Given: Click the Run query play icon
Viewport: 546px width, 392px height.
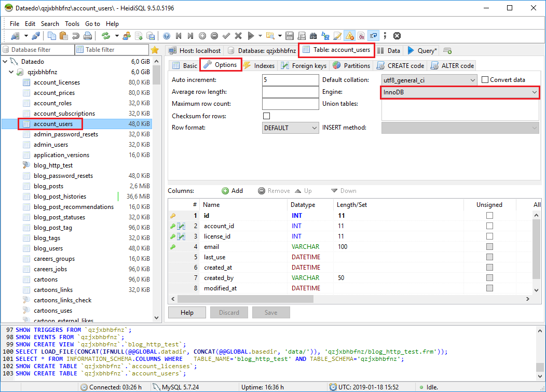Looking at the screenshot, I should pos(251,36).
